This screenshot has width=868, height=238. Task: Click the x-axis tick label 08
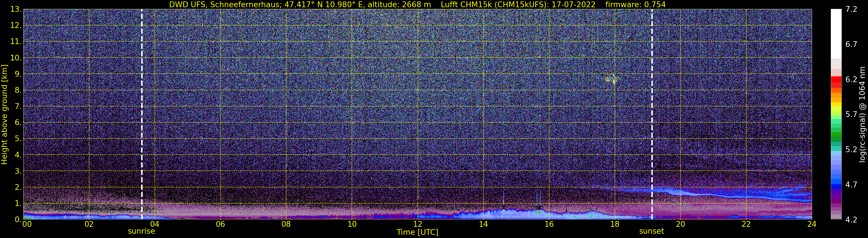pyautogui.click(x=286, y=224)
